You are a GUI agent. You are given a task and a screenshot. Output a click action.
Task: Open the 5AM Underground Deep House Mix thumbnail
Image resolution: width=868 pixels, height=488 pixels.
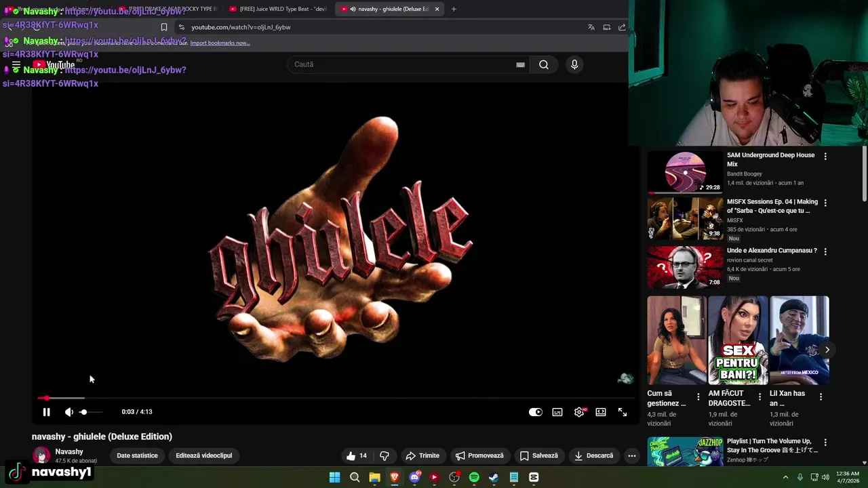(x=685, y=171)
